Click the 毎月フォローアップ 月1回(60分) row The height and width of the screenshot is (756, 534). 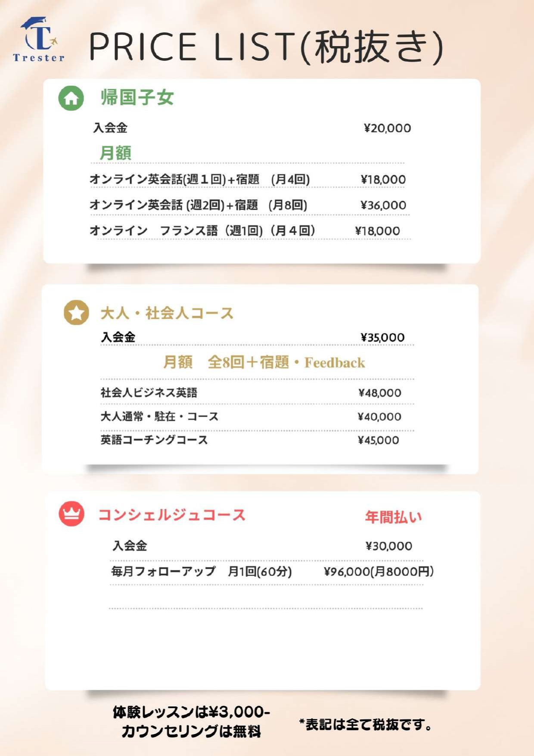click(x=272, y=572)
